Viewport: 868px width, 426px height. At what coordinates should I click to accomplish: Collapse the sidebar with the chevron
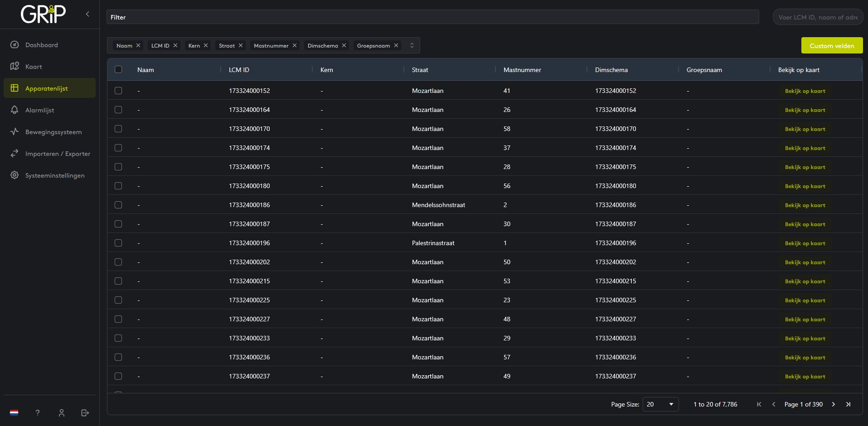(87, 14)
